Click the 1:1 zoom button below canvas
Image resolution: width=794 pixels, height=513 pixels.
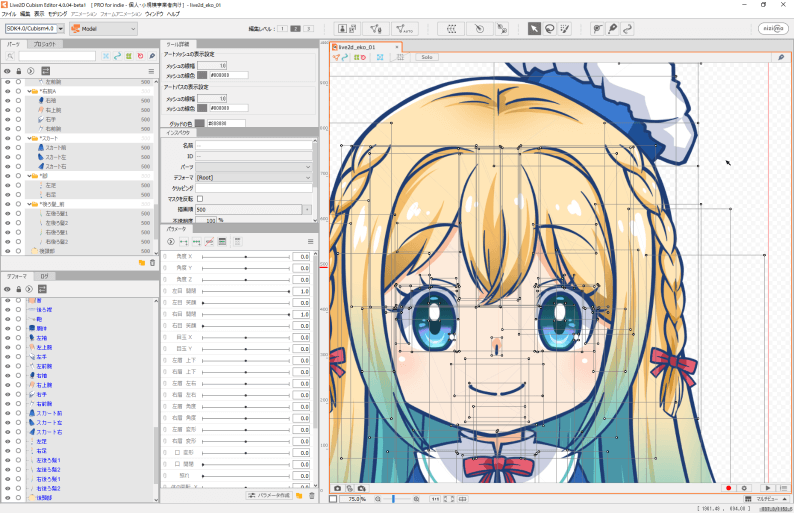click(x=435, y=499)
